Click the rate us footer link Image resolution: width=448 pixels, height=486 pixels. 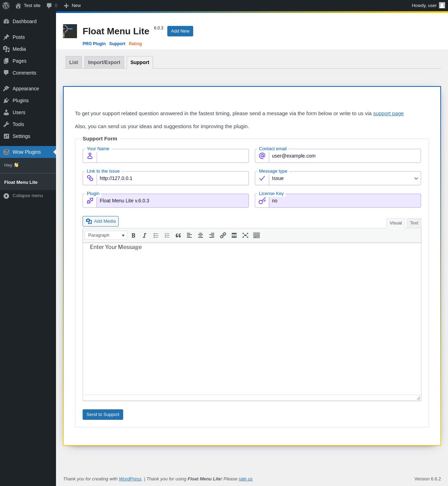click(x=246, y=479)
